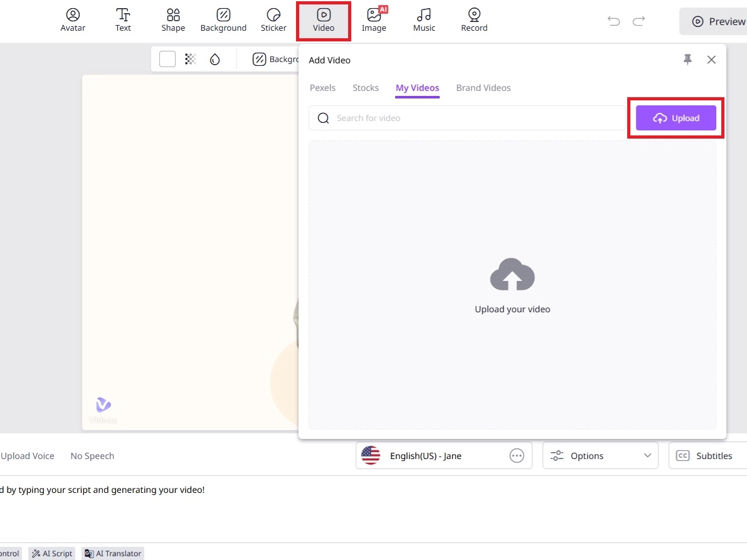This screenshot has height=560, width=747.
Task: Click the white color swatch
Action: [x=167, y=59]
